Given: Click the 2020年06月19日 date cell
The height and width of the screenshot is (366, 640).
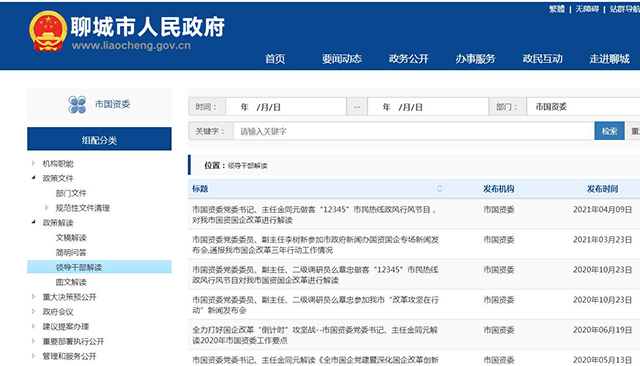Looking at the screenshot, I should coord(602,330).
